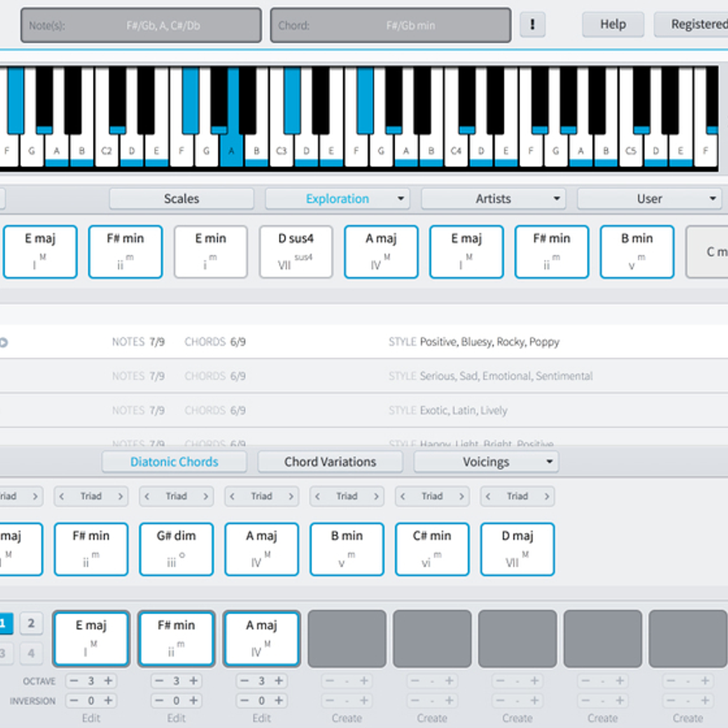
Task: Open the Voicings dropdown
Action: [486, 462]
